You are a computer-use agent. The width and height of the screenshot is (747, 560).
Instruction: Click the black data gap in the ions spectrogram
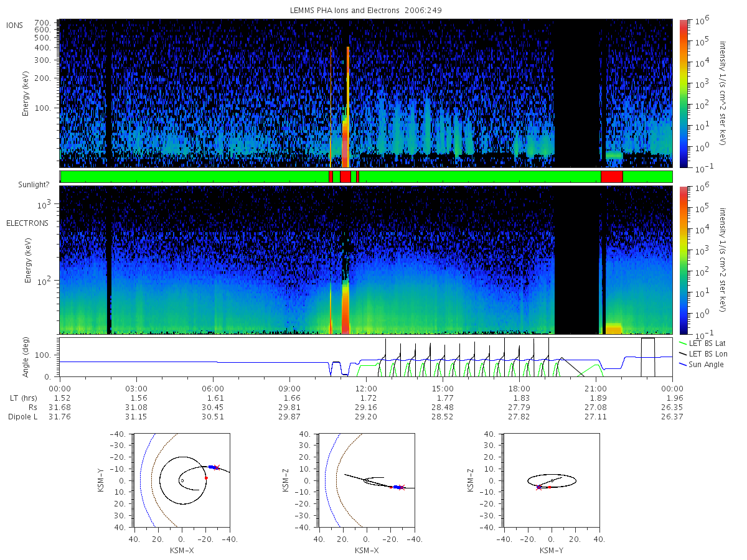(577, 93)
